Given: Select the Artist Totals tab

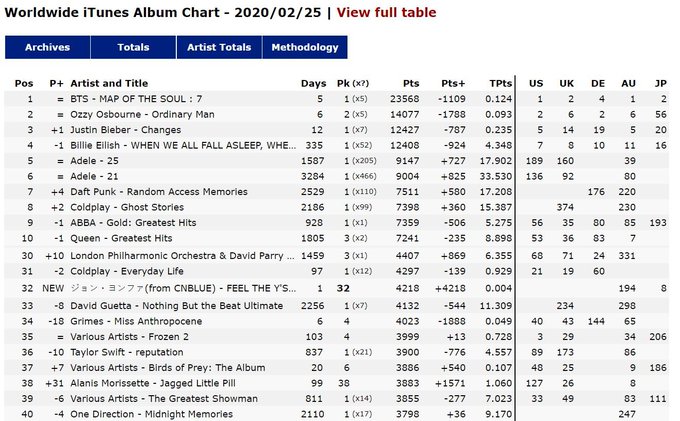Looking at the screenshot, I should point(219,47).
